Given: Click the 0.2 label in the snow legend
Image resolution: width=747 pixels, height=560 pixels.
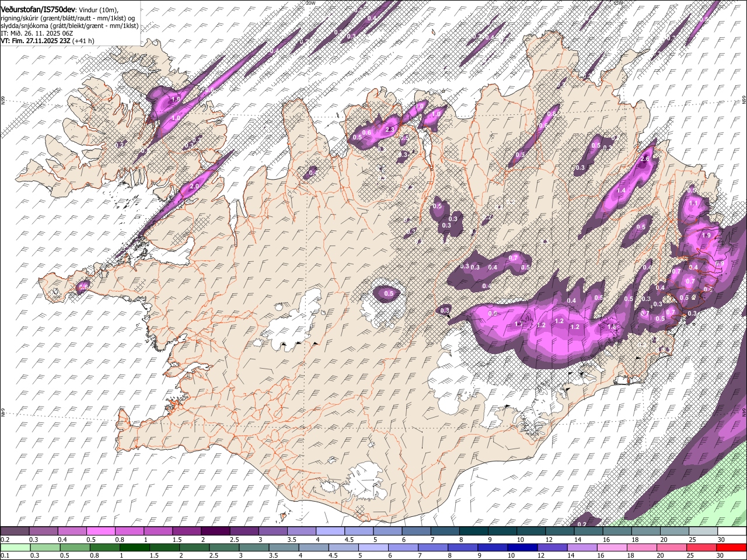Looking at the screenshot, I should point(5,540).
